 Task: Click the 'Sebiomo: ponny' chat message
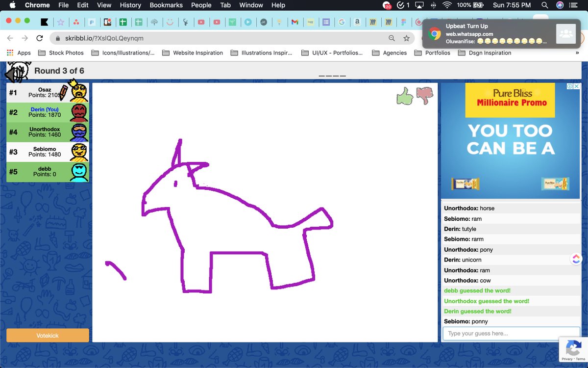coord(511,321)
